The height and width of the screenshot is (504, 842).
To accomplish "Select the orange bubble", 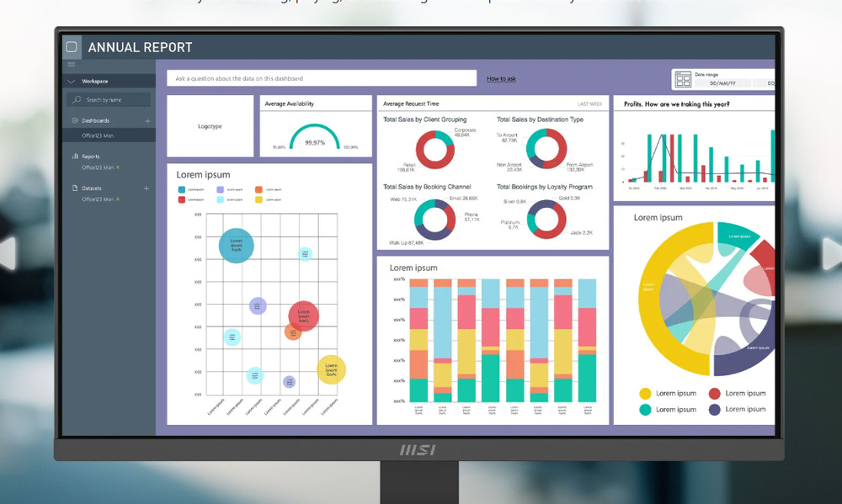I will [x=293, y=332].
